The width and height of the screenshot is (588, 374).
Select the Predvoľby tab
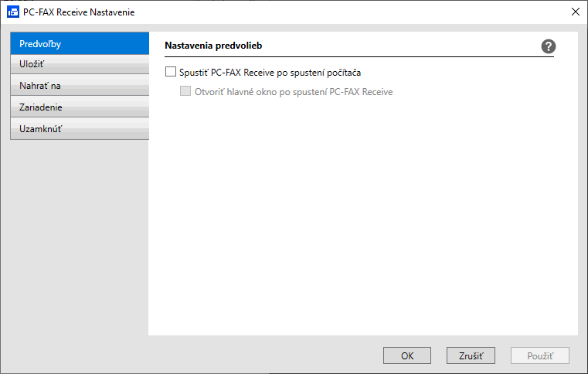click(80, 43)
